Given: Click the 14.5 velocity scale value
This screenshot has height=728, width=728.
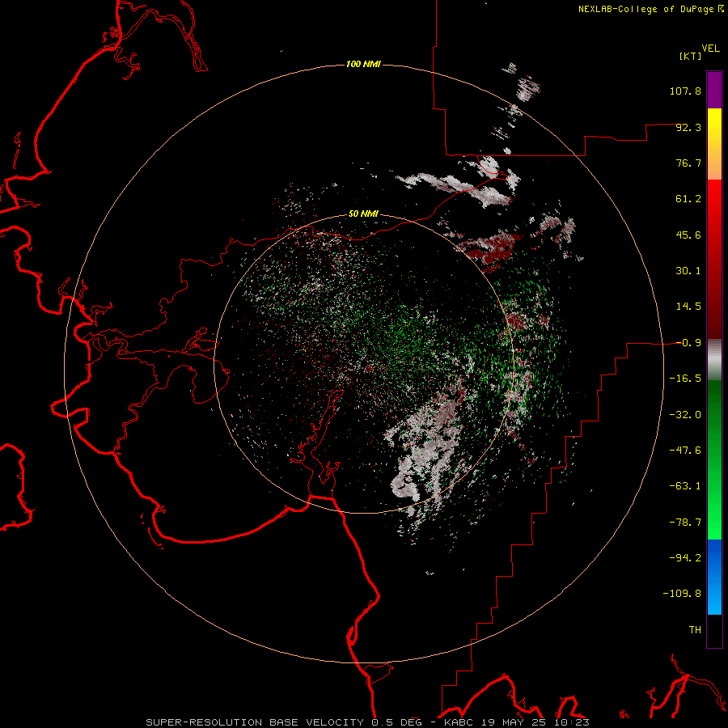Looking at the screenshot, I should [688, 307].
